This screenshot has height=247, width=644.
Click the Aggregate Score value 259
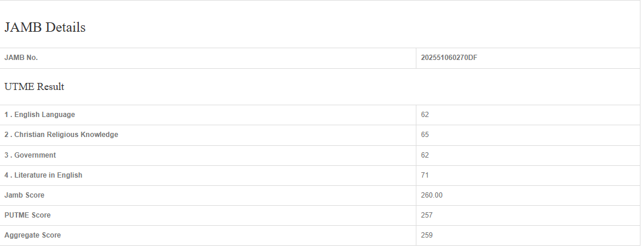pyautogui.click(x=427, y=235)
